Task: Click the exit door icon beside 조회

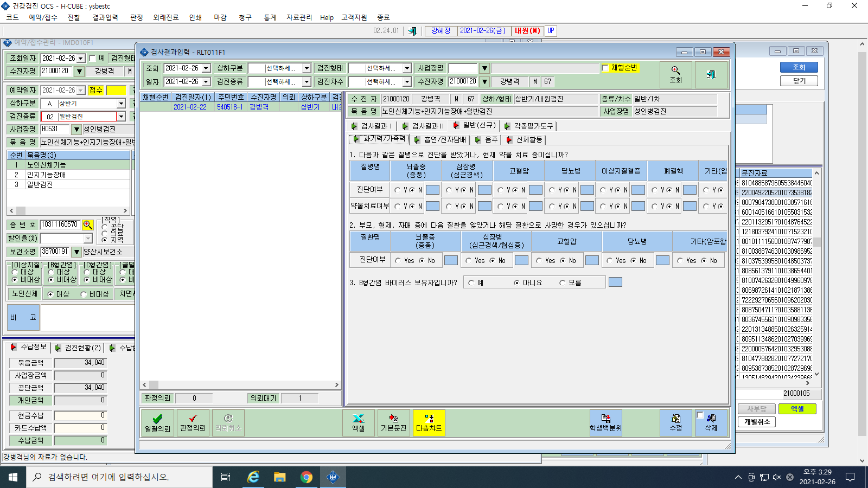Action: (711, 75)
